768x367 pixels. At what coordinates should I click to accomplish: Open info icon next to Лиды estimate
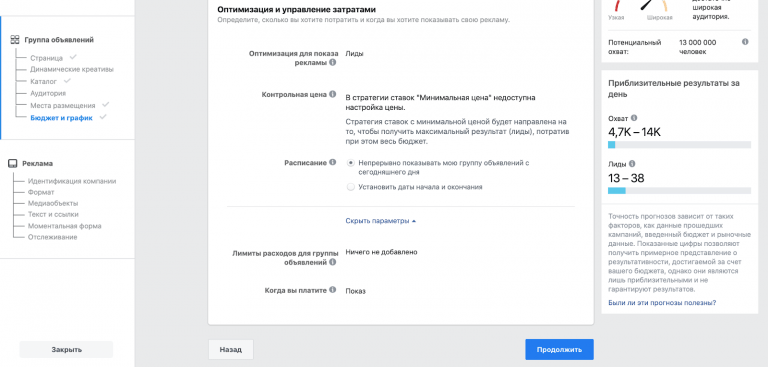pyautogui.click(x=631, y=164)
